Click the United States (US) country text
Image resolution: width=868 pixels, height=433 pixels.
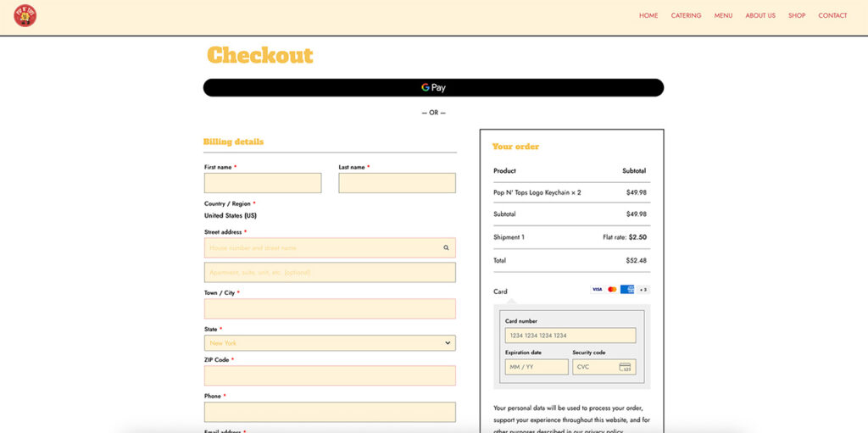pyautogui.click(x=231, y=216)
